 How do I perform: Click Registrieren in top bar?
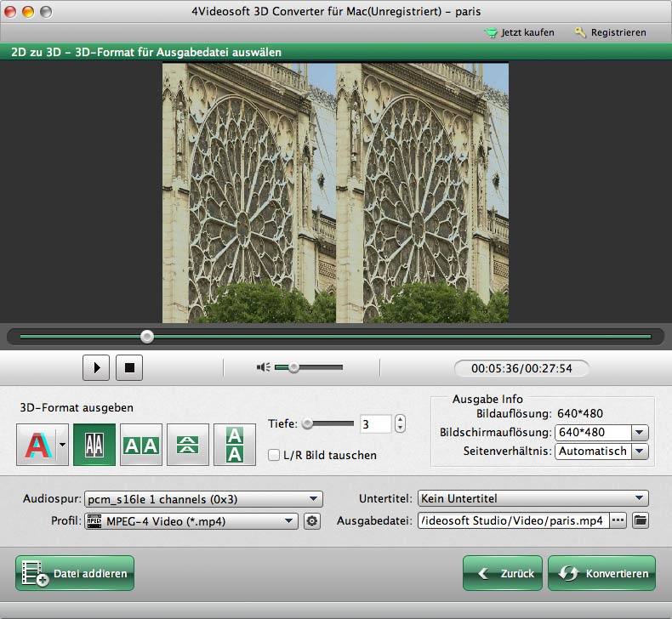[610, 32]
